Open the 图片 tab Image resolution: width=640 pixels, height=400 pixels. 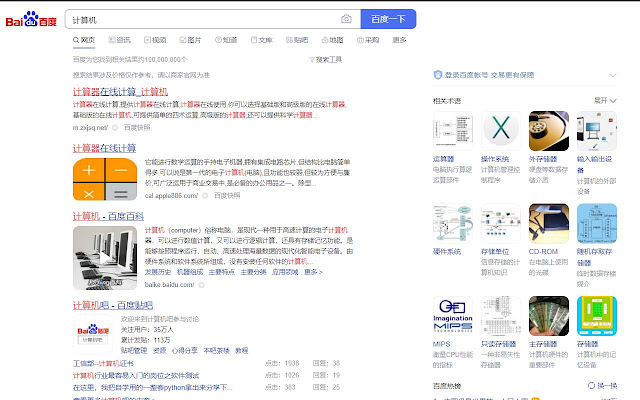pos(190,40)
